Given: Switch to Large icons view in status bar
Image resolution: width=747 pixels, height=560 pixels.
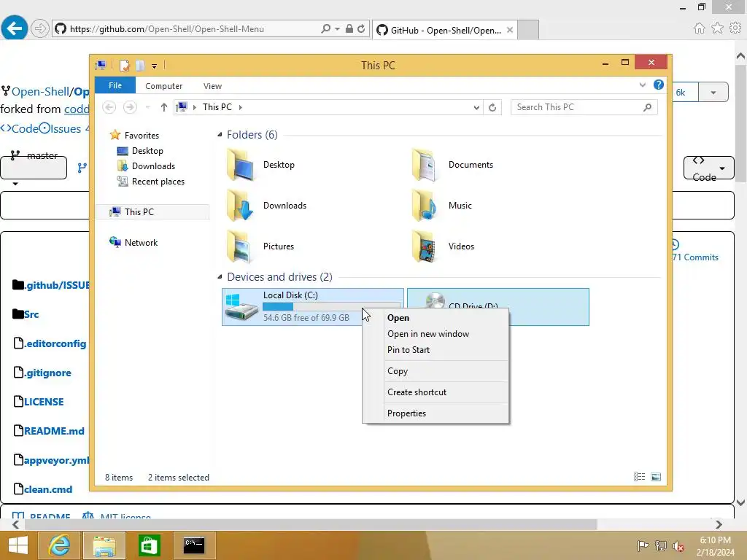Looking at the screenshot, I should [656, 477].
